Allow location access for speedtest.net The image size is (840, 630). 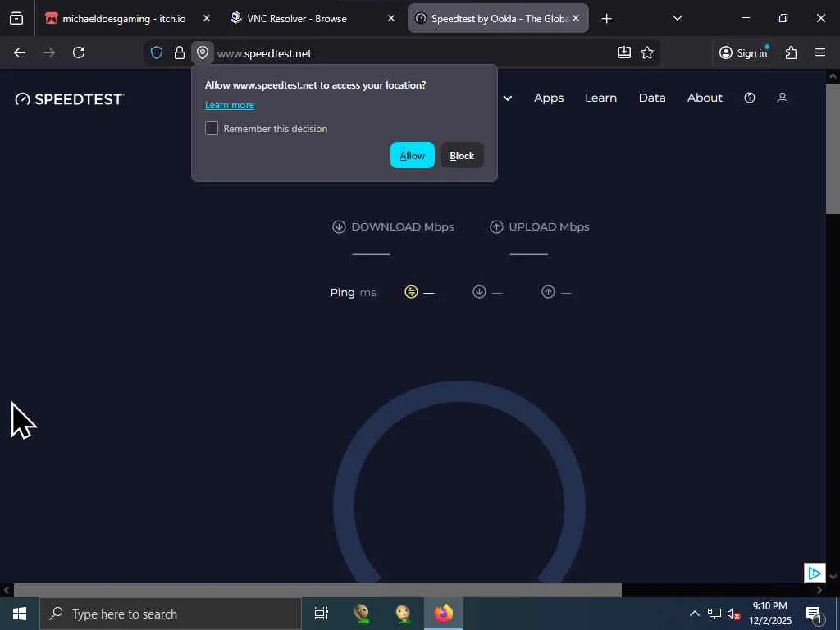[412, 155]
